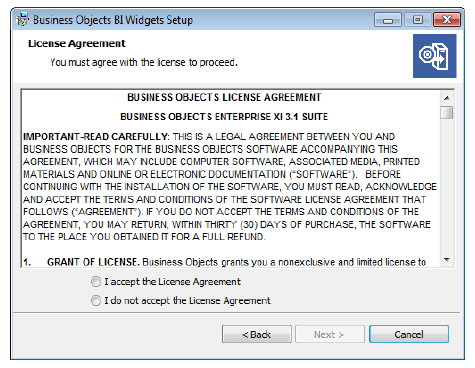Maximize the setup window

[417, 20]
